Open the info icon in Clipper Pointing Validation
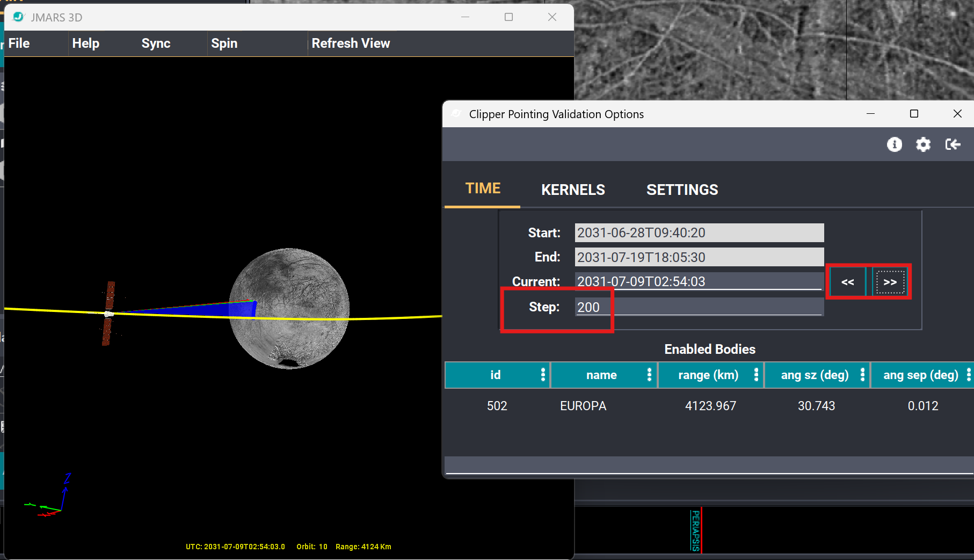 pos(894,144)
